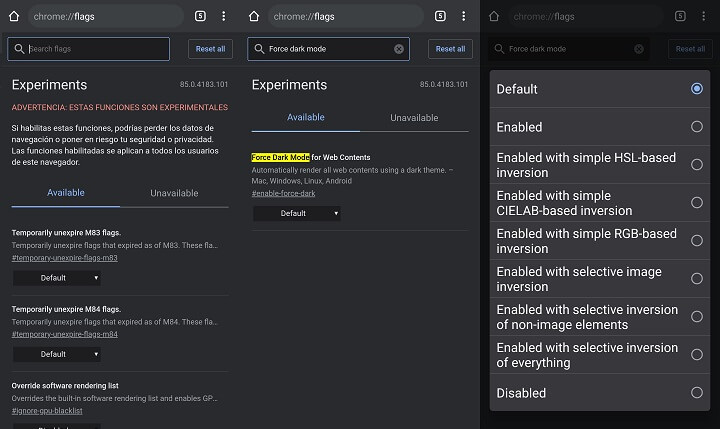Click the ADVERTENCIA warning text

(x=119, y=107)
